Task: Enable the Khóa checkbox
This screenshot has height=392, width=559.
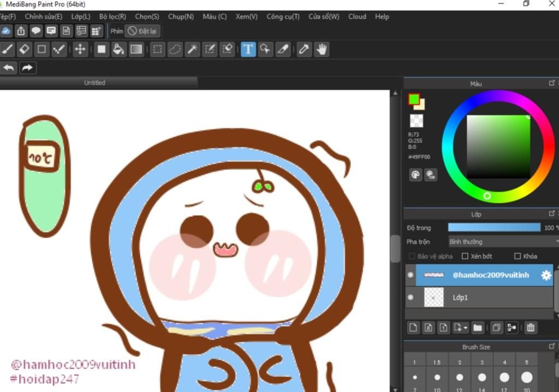Action: click(x=518, y=256)
